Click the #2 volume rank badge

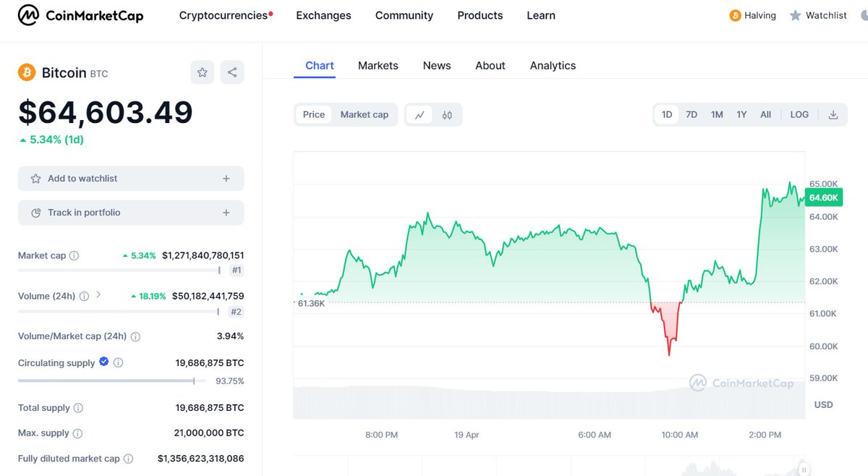tap(237, 312)
